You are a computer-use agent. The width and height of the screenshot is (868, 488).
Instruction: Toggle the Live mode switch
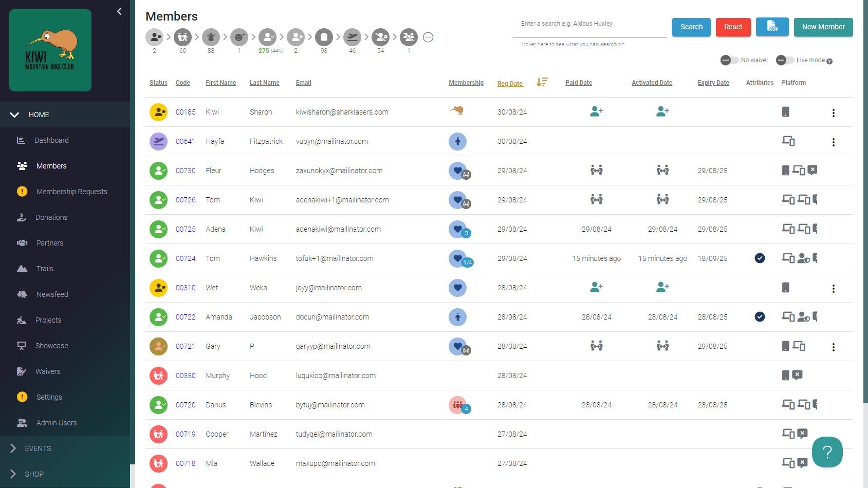click(x=785, y=60)
